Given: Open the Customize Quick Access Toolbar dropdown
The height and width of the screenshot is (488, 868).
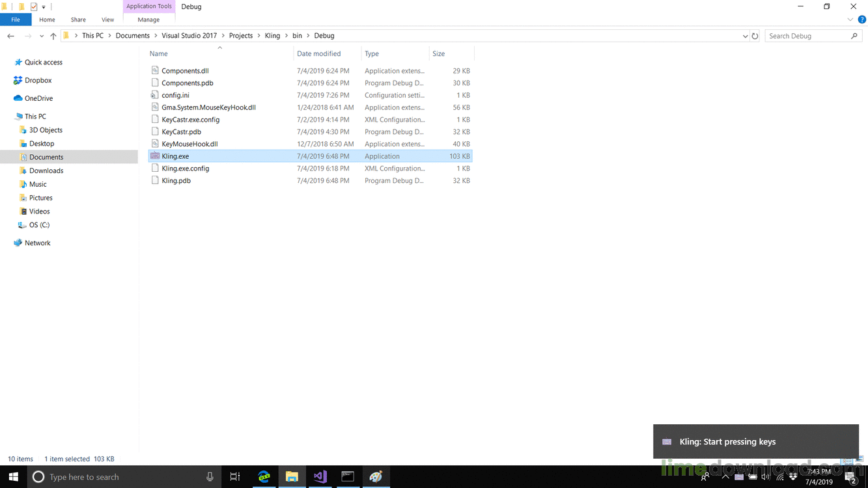Looking at the screenshot, I should point(44,7).
